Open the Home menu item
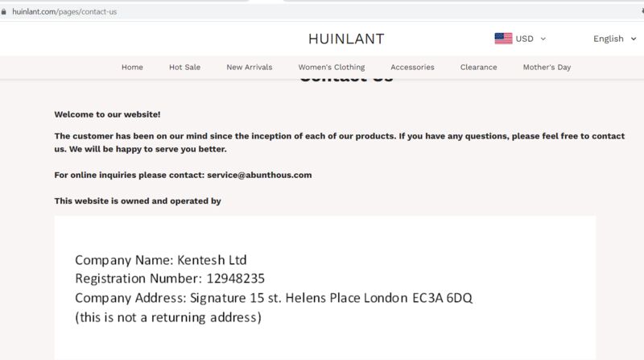Image resolution: width=644 pixels, height=360 pixels. pos(132,67)
